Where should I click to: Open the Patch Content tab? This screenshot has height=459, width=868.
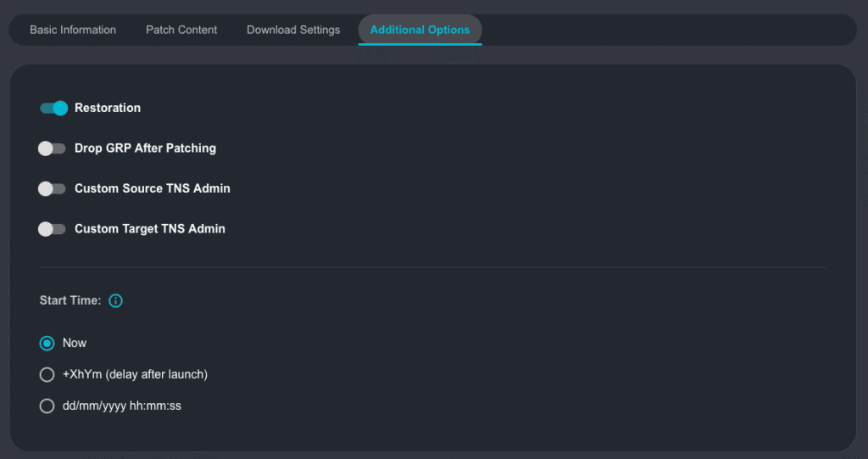click(x=181, y=30)
